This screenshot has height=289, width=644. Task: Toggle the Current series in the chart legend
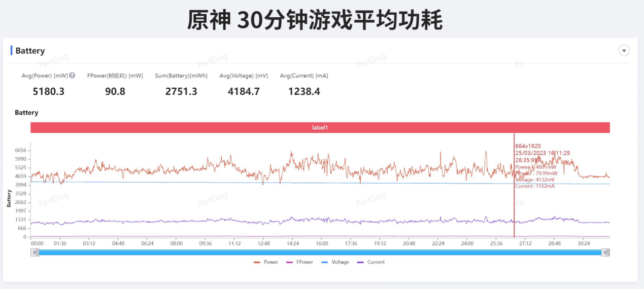pos(371,262)
